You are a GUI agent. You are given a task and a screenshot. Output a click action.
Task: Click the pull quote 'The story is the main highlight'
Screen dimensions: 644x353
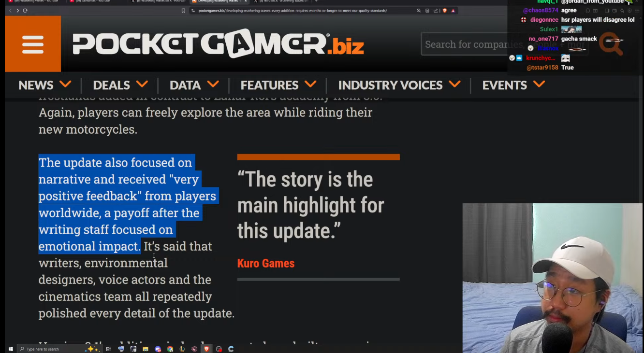tap(311, 205)
